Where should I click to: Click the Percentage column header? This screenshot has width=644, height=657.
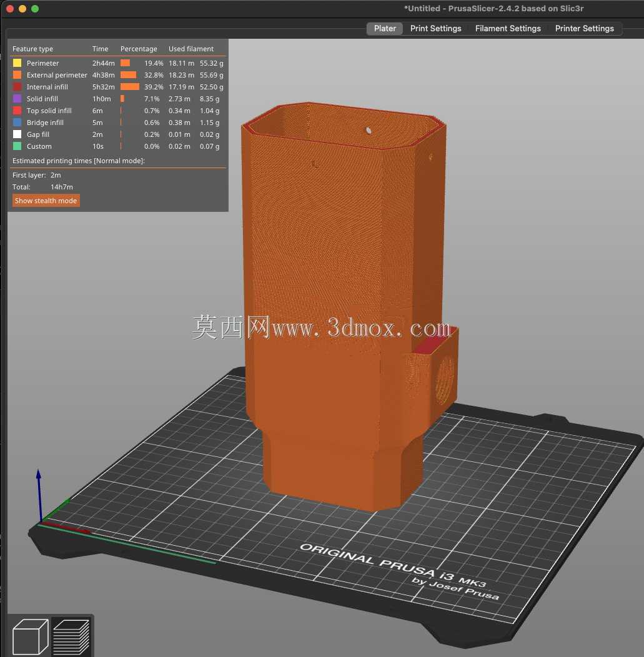pyautogui.click(x=139, y=49)
